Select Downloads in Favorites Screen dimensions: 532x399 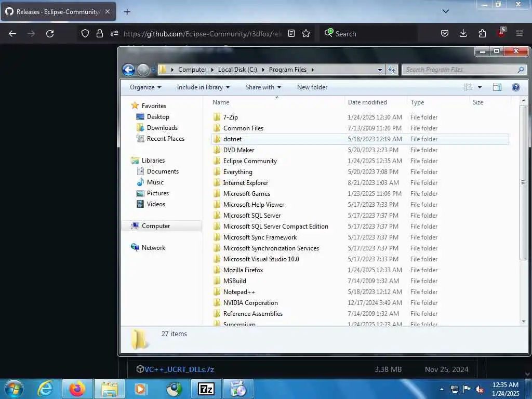click(157, 128)
